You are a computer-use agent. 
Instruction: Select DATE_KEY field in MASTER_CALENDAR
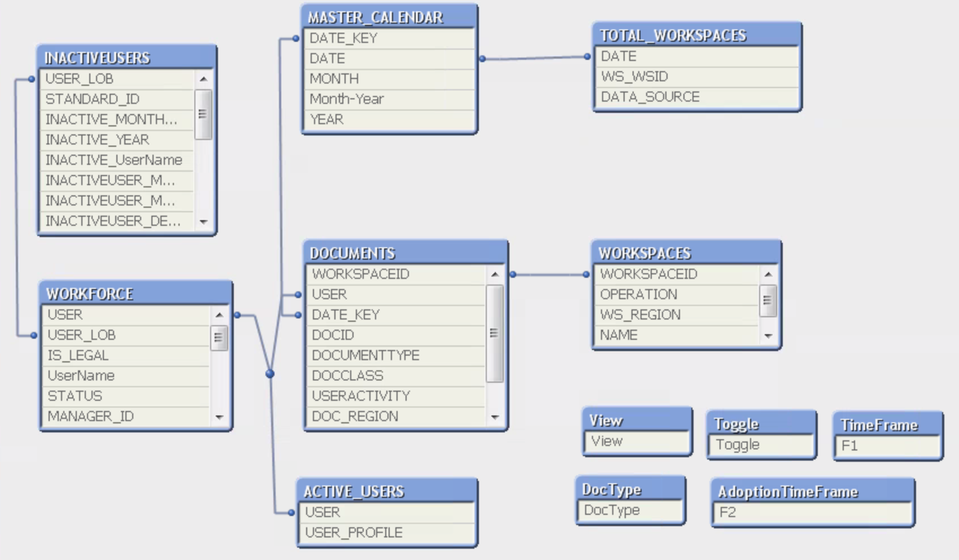coord(390,38)
